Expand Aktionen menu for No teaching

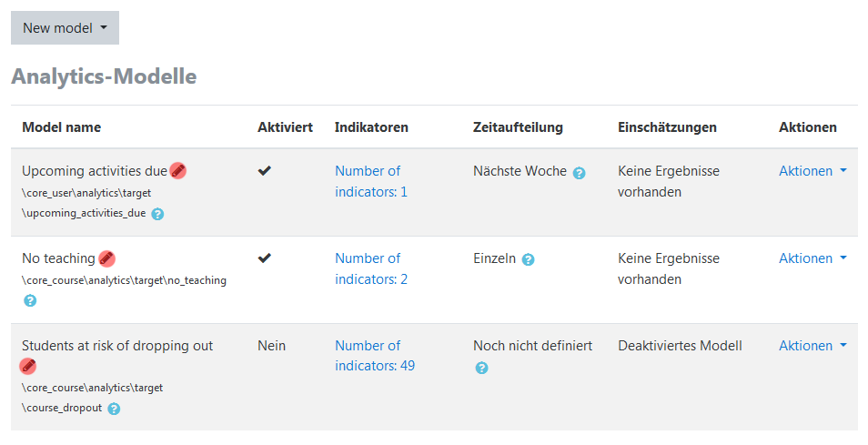click(812, 258)
